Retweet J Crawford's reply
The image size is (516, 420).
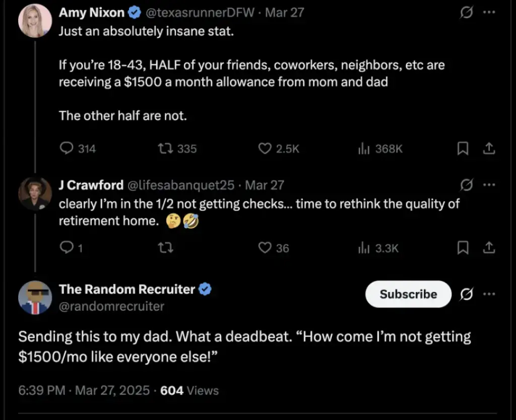pos(164,248)
